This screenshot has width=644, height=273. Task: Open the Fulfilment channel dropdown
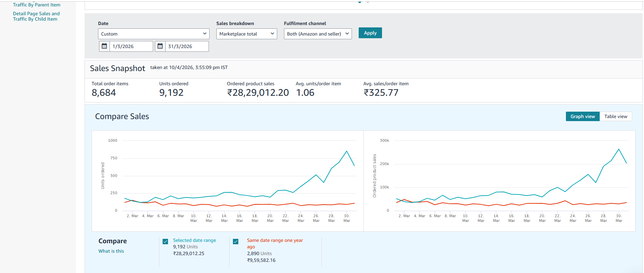pyautogui.click(x=317, y=34)
